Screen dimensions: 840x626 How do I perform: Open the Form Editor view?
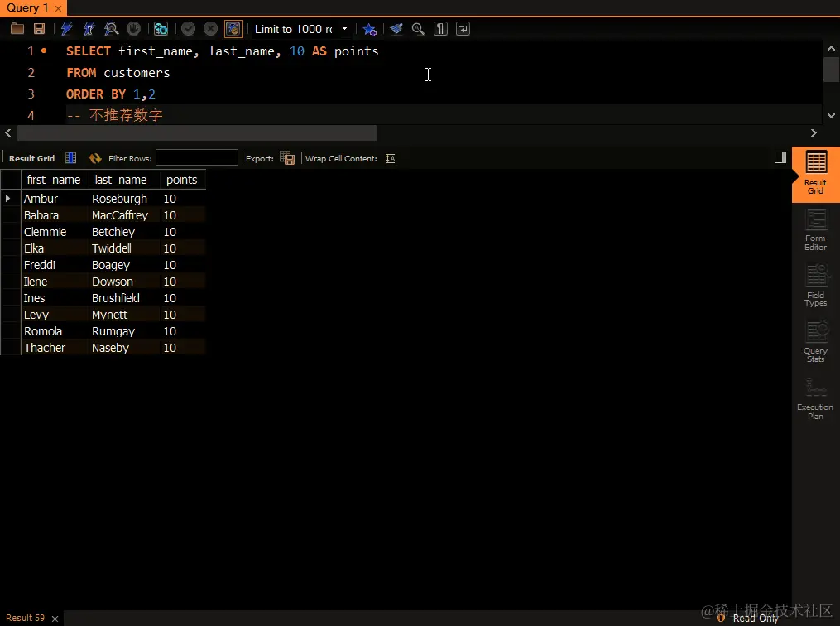(815, 230)
